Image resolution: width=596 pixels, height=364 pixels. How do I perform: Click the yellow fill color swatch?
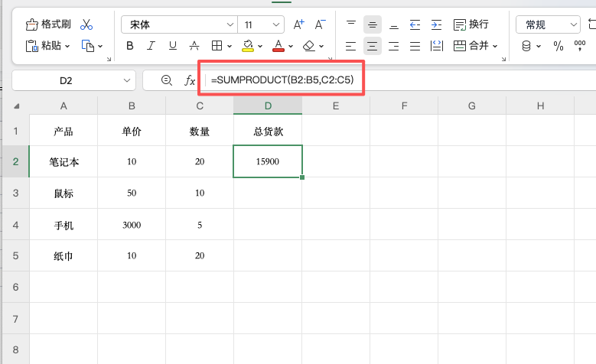click(248, 46)
